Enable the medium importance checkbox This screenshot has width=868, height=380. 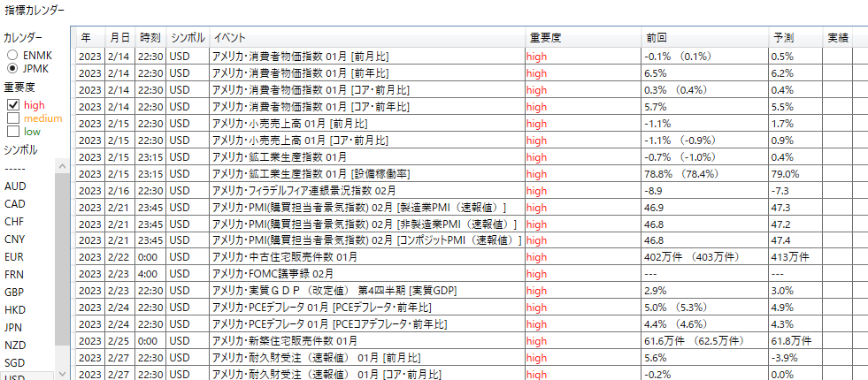point(13,118)
